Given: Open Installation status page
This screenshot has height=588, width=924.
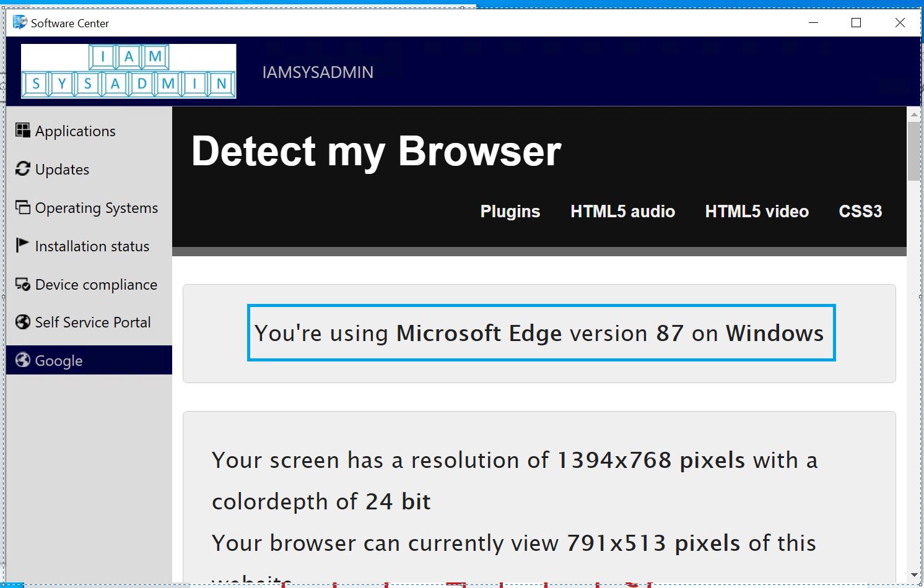Looking at the screenshot, I should [89, 246].
